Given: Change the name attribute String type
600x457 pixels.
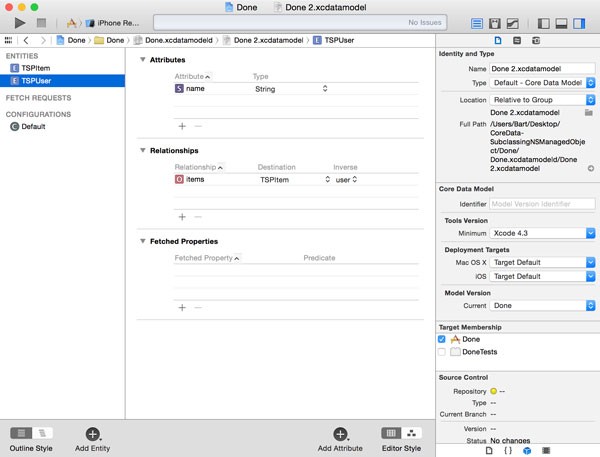Looking at the screenshot, I should tap(291, 89).
